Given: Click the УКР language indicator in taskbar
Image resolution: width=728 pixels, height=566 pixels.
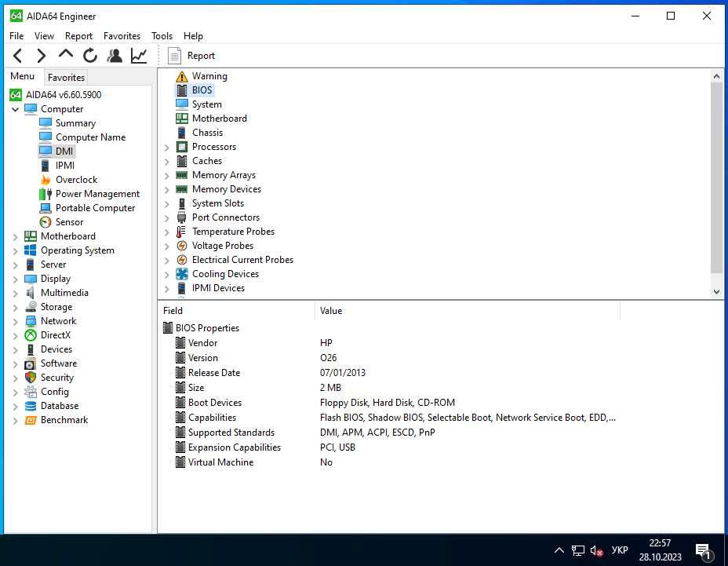Looking at the screenshot, I should (620, 550).
